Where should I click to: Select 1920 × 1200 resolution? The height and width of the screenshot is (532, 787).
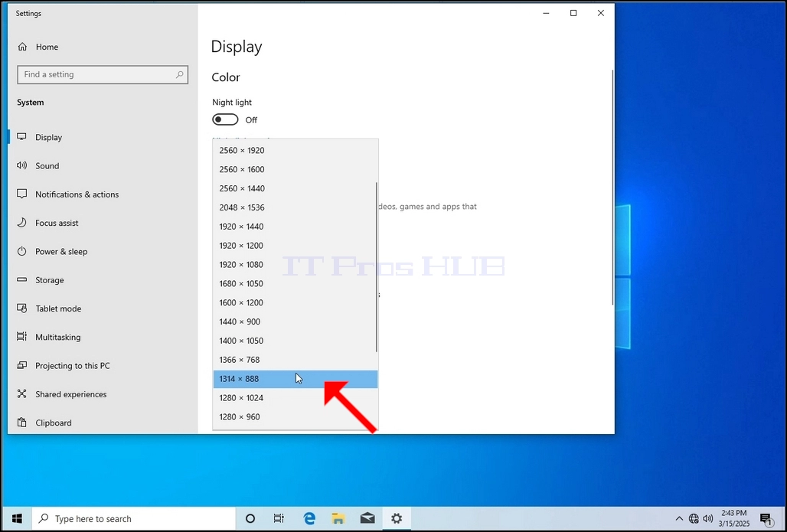[x=295, y=246]
